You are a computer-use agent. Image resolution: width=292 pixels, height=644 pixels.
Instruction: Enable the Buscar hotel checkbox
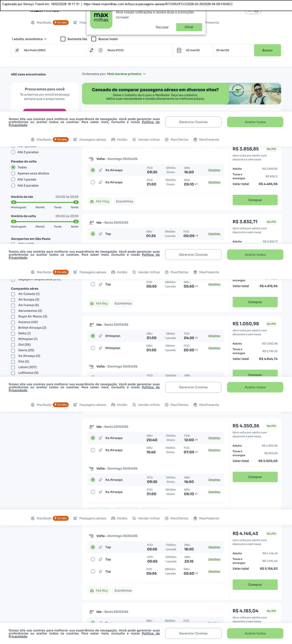coord(94,39)
